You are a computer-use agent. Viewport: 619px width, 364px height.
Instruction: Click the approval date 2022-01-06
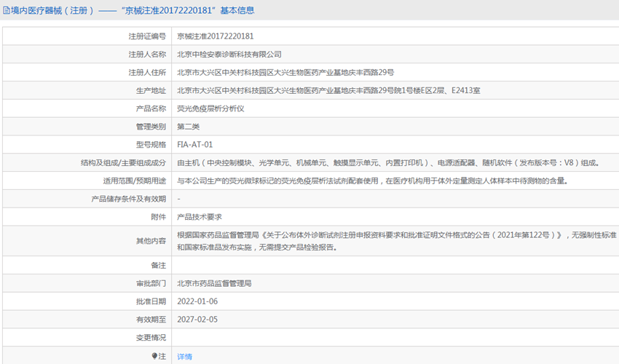pos(197,301)
